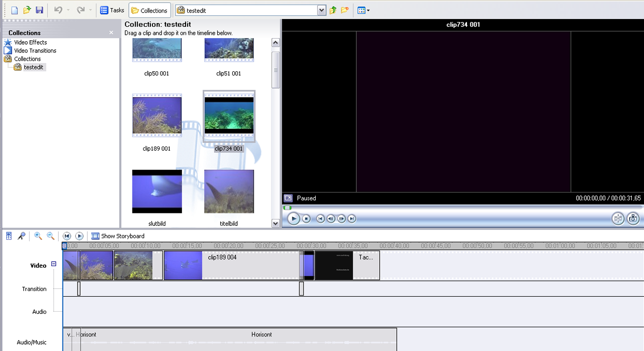Open the Views dropdown menu

point(364,10)
